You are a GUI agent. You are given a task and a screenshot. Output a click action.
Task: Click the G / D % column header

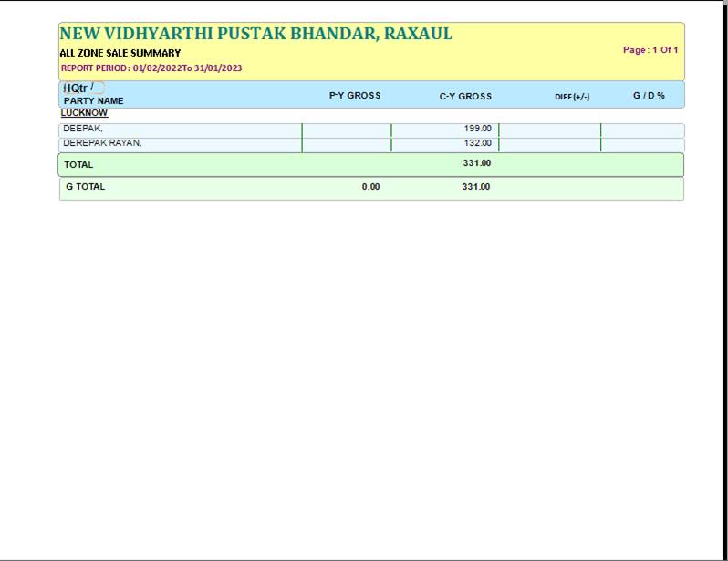coord(649,96)
